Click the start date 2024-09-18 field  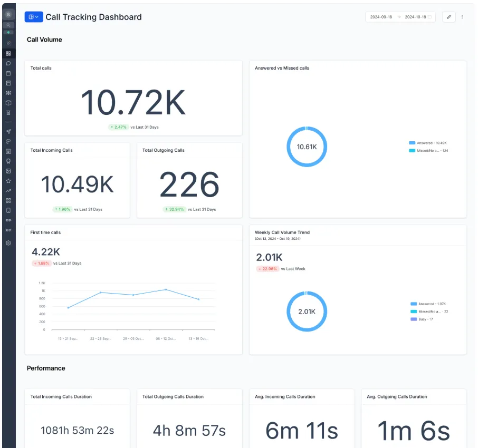click(381, 17)
